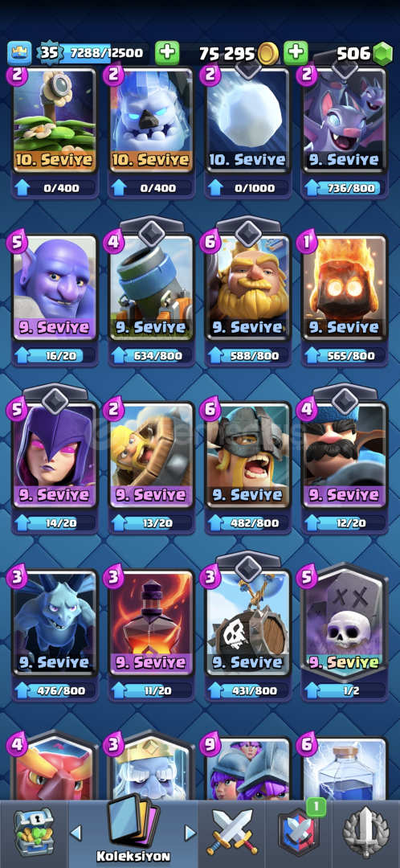This screenshot has width=400, height=868.
Task: Tap the right arrow beside Koleksiyon
Action: click(x=190, y=832)
